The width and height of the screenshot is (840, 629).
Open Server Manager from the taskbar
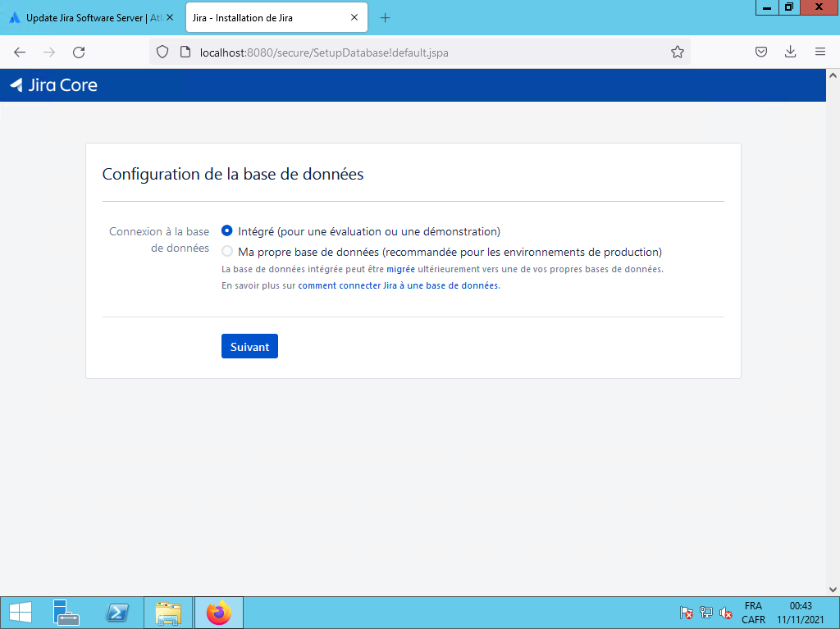click(66, 613)
